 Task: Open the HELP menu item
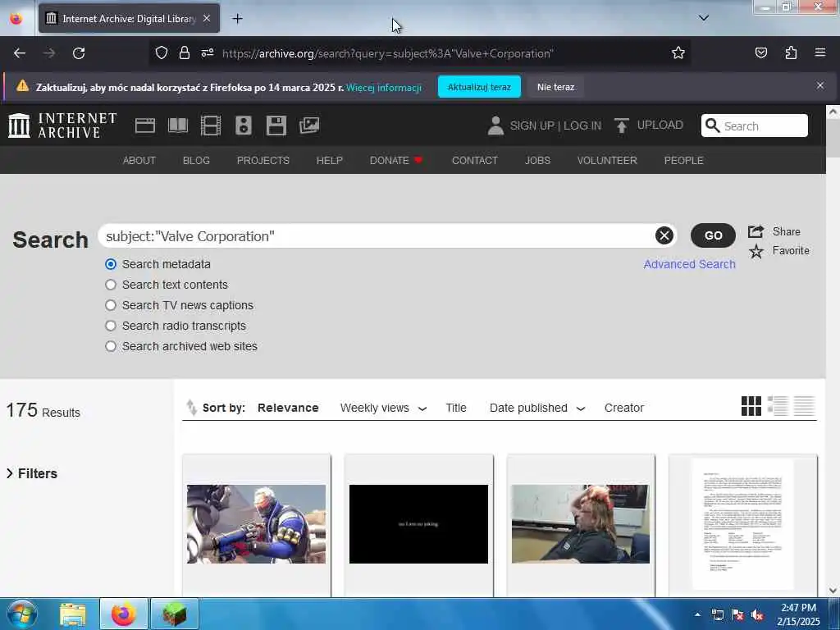[330, 161]
